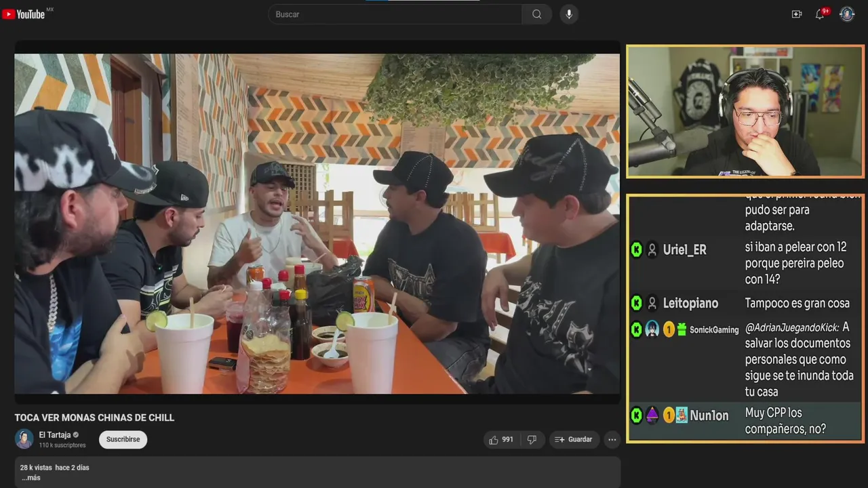The image size is (868, 488).
Task: Click the main video player
Action: tap(317, 224)
